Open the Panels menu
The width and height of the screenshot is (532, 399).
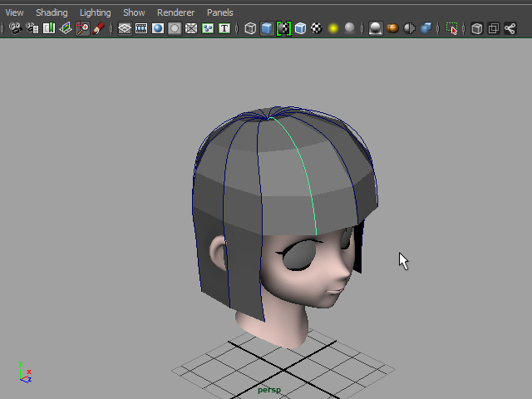point(219,12)
